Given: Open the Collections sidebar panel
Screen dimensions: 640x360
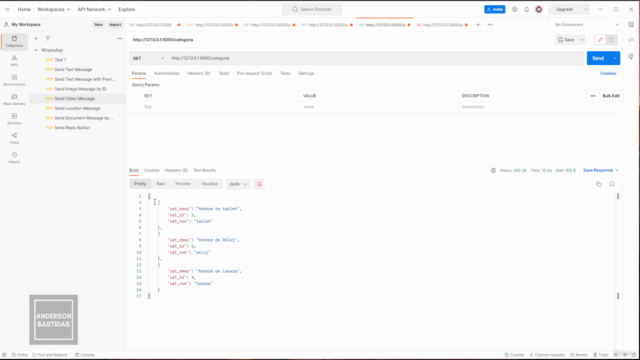Looking at the screenshot, I should point(14,41).
